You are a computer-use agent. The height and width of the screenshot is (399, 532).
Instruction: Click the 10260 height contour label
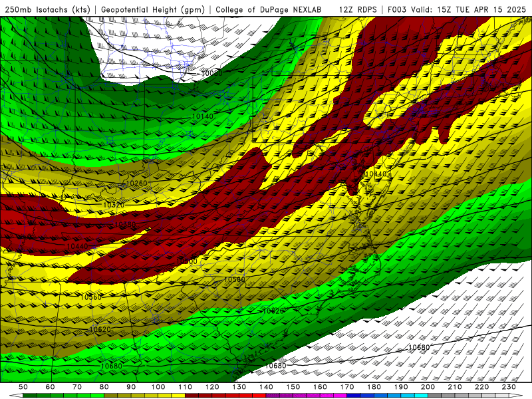[136, 184]
